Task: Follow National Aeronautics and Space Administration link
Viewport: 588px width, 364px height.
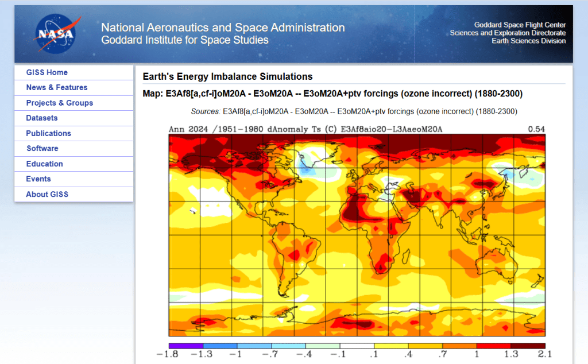Action: tap(223, 28)
